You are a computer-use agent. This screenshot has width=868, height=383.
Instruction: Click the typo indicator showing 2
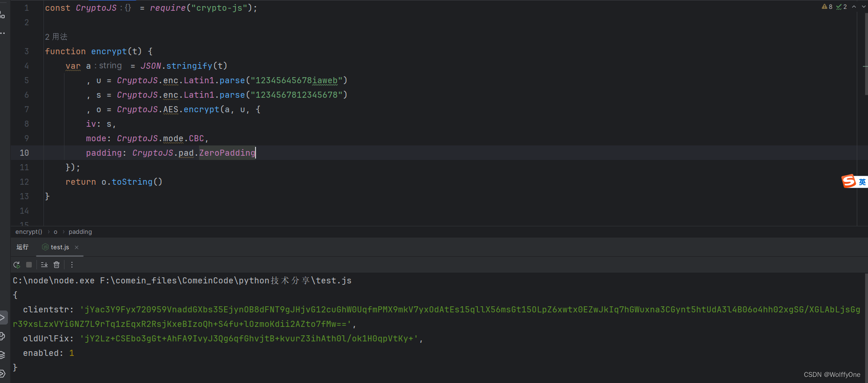pos(841,7)
